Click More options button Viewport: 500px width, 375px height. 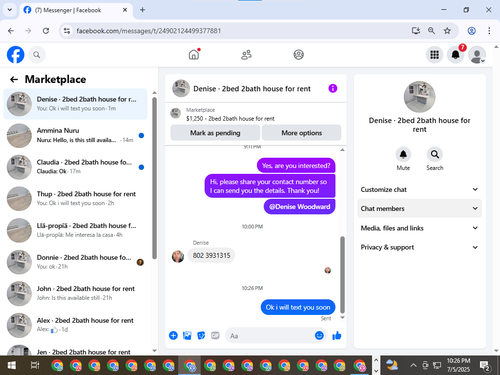(301, 133)
